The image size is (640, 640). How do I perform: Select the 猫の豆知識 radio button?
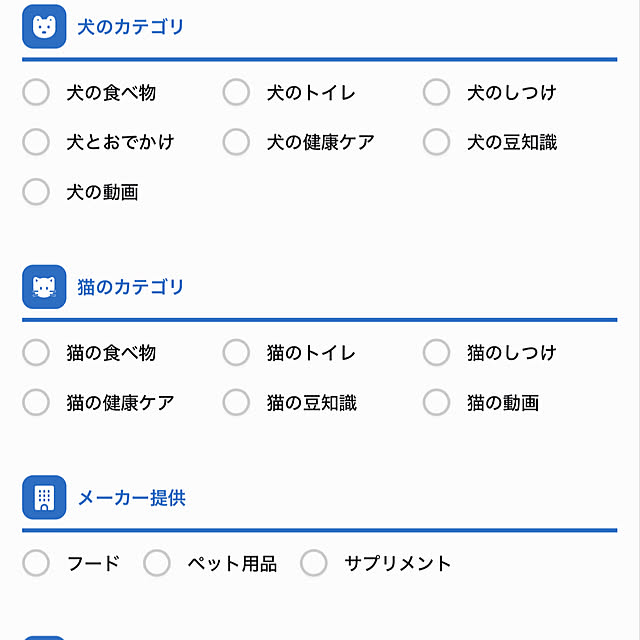pyautogui.click(x=236, y=403)
